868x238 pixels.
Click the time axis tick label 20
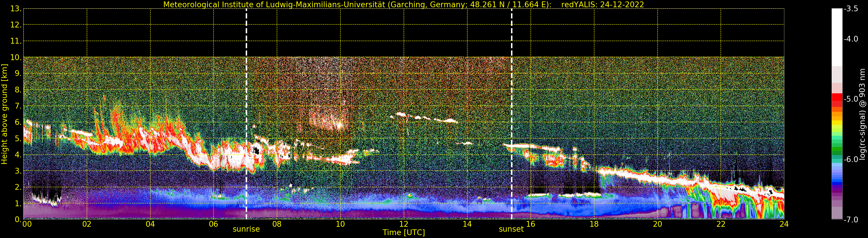tap(657, 224)
